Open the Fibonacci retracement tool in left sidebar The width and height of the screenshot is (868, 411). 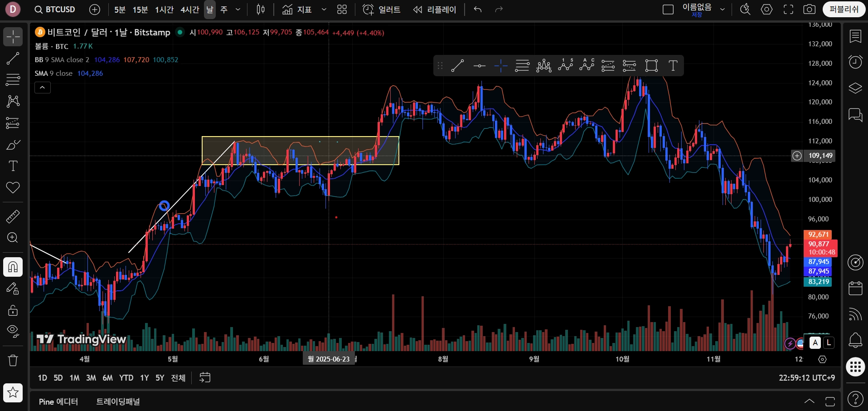[13, 80]
